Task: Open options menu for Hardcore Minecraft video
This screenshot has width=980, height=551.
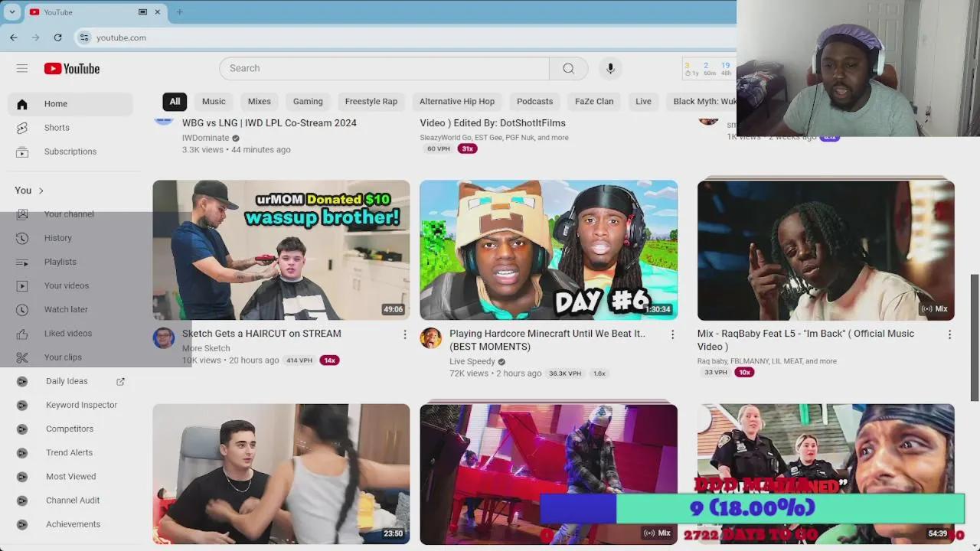Action: pyautogui.click(x=672, y=334)
